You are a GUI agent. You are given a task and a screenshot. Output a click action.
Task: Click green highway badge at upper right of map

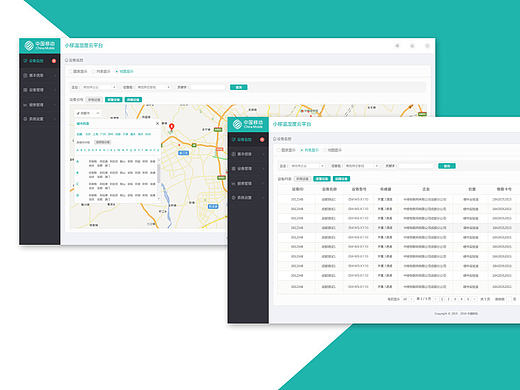tap(422, 114)
